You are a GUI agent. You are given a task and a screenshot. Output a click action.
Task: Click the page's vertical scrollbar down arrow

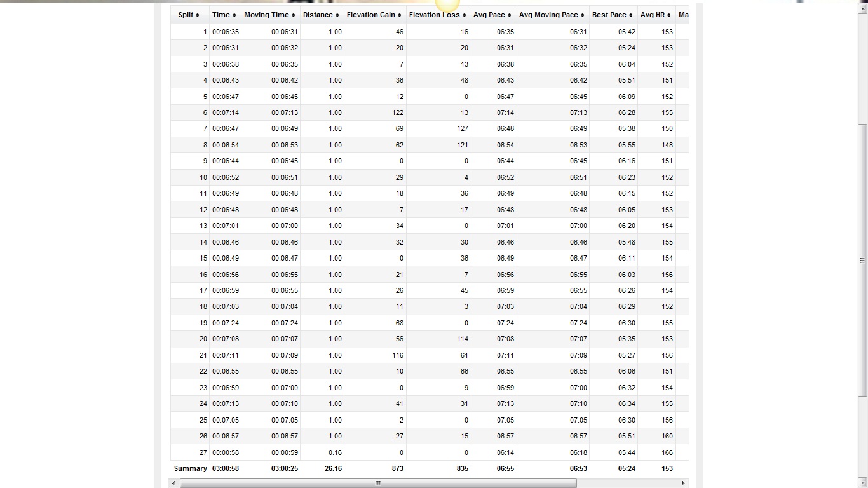[862, 483]
